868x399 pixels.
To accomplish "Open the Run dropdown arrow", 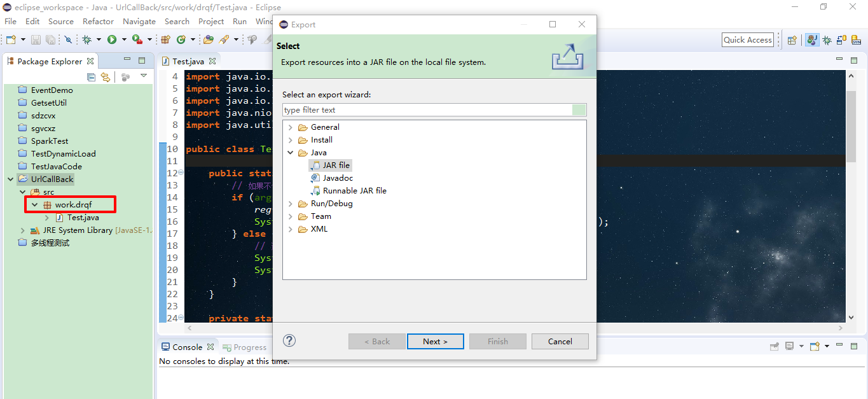I will [x=124, y=39].
